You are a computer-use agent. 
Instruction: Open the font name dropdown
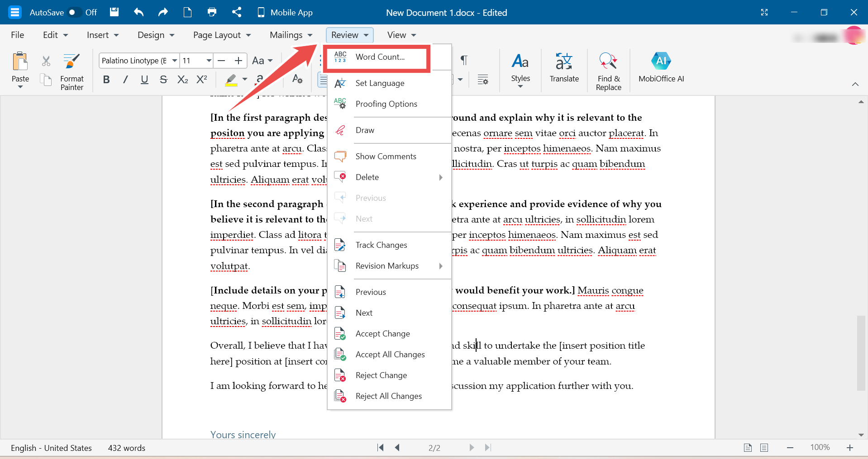(174, 60)
